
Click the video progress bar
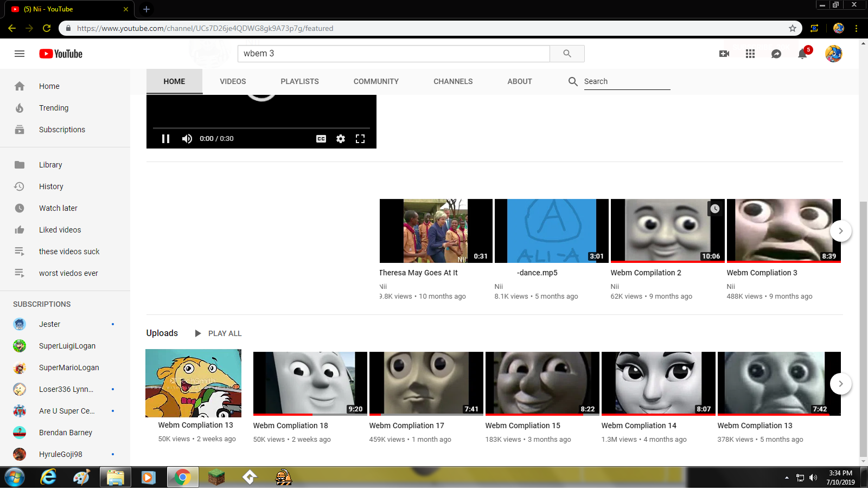261,128
